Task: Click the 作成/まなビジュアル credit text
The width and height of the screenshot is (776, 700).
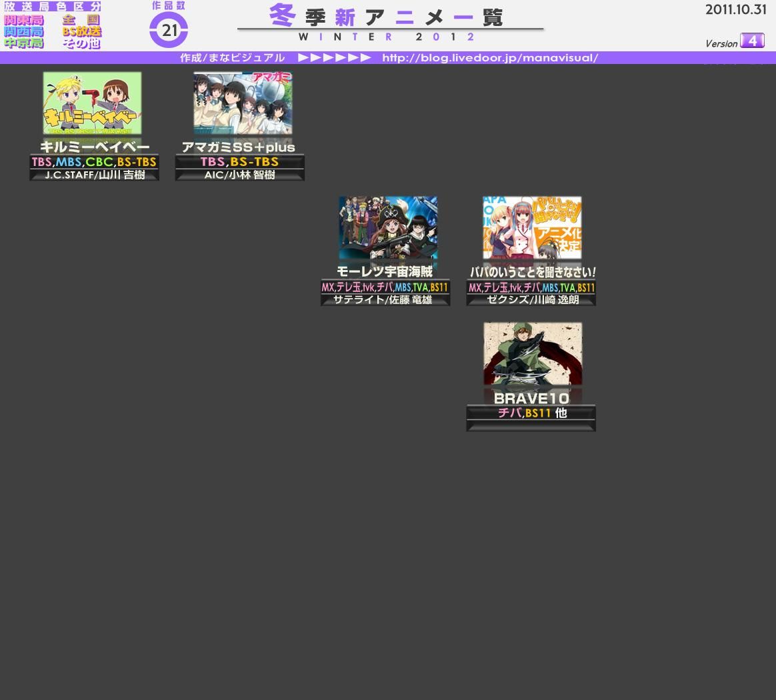Action: [x=232, y=58]
